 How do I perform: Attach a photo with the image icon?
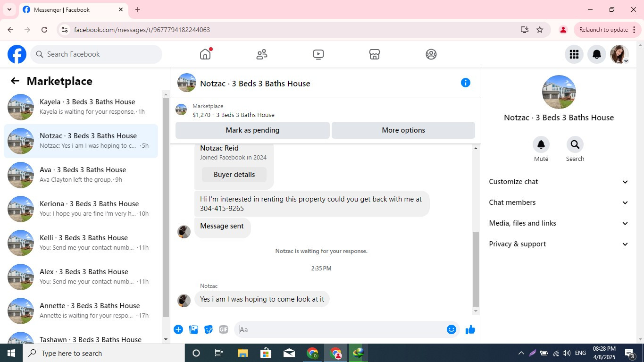click(193, 329)
